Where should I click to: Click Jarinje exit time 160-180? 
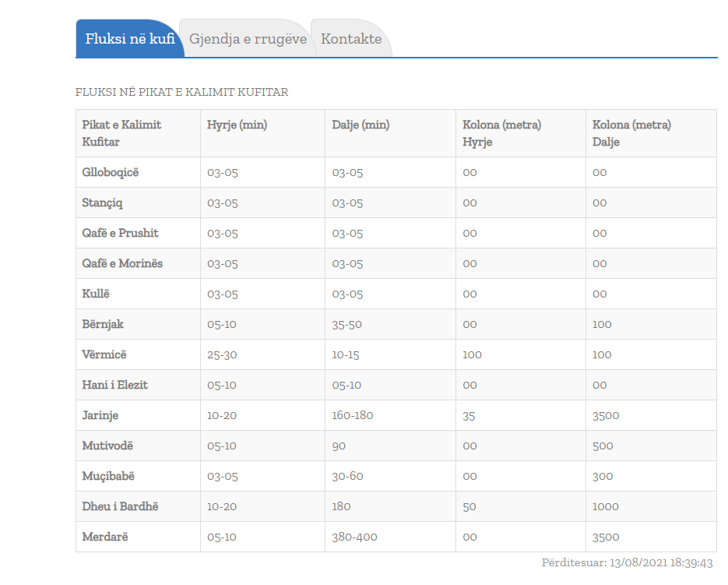(x=352, y=415)
